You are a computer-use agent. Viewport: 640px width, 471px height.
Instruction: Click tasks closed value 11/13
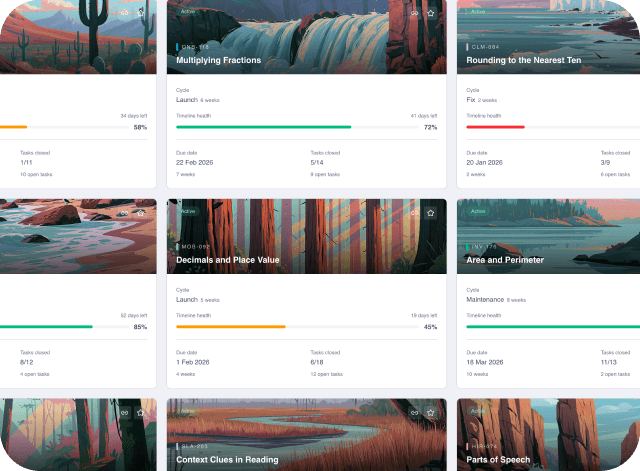pyautogui.click(x=609, y=362)
